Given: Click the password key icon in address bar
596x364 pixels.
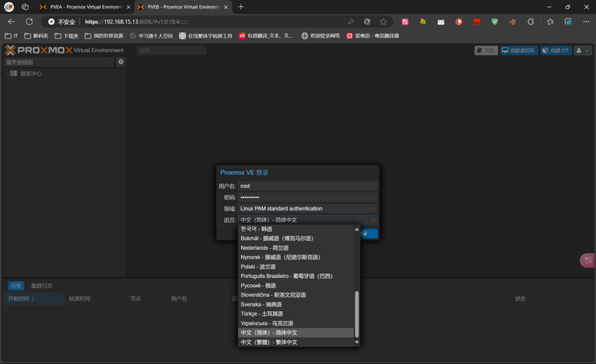Looking at the screenshot, I should click(x=351, y=21).
